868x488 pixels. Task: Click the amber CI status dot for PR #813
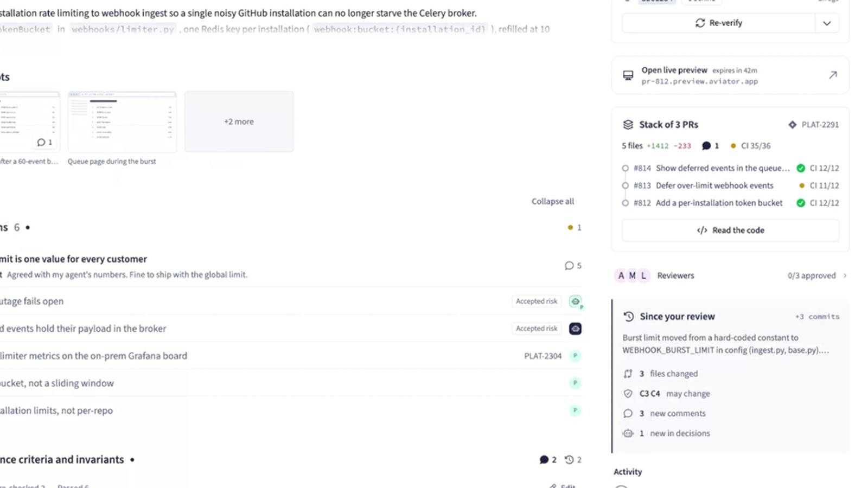click(x=802, y=185)
